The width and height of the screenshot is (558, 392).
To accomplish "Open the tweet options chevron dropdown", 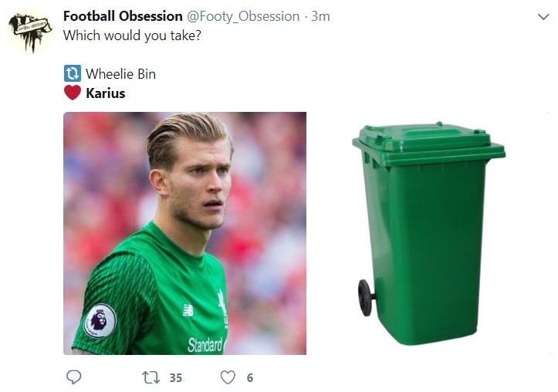I will point(542,17).
